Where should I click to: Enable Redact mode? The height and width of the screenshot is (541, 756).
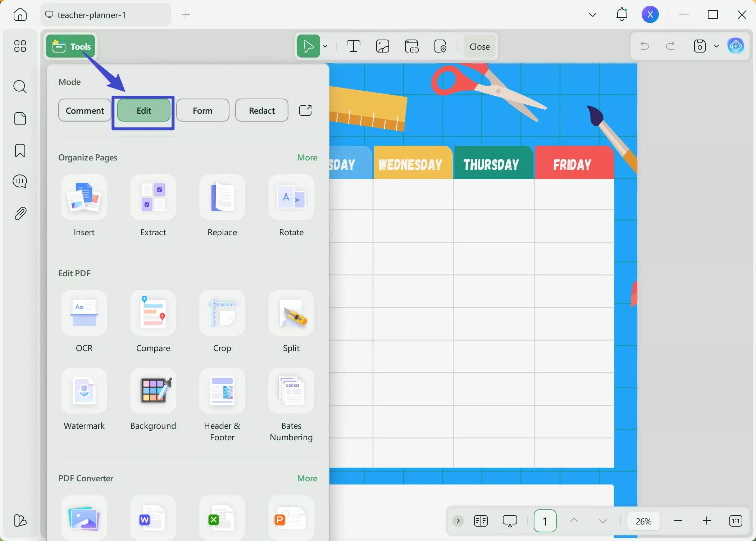pos(261,110)
